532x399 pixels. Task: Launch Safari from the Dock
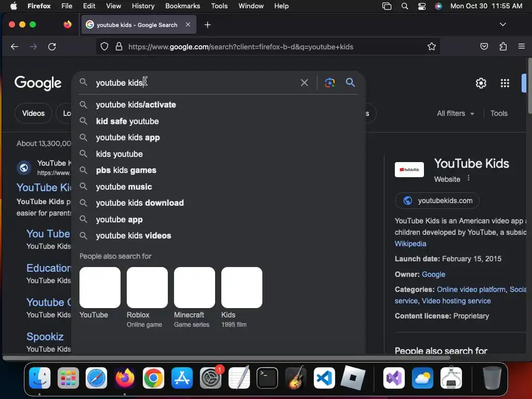pyautogui.click(x=96, y=378)
